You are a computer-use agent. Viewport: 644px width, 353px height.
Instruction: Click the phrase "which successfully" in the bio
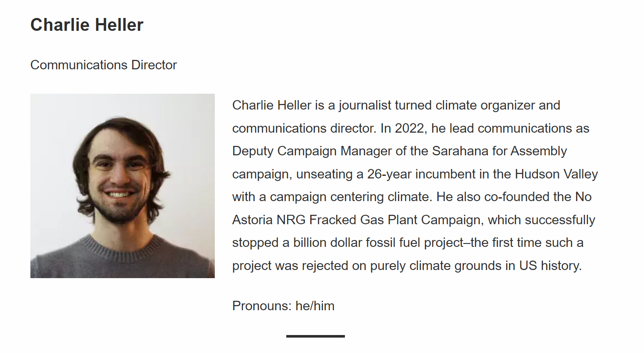tap(542, 220)
